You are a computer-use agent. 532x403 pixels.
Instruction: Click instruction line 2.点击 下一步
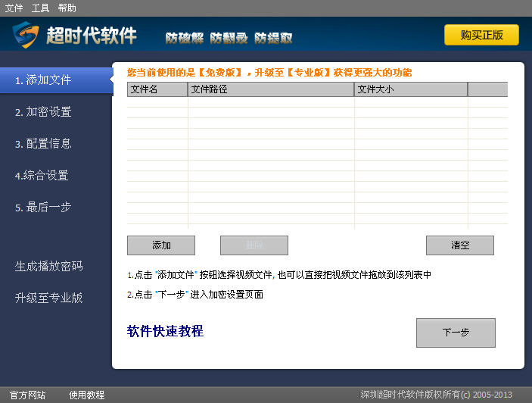(x=195, y=295)
